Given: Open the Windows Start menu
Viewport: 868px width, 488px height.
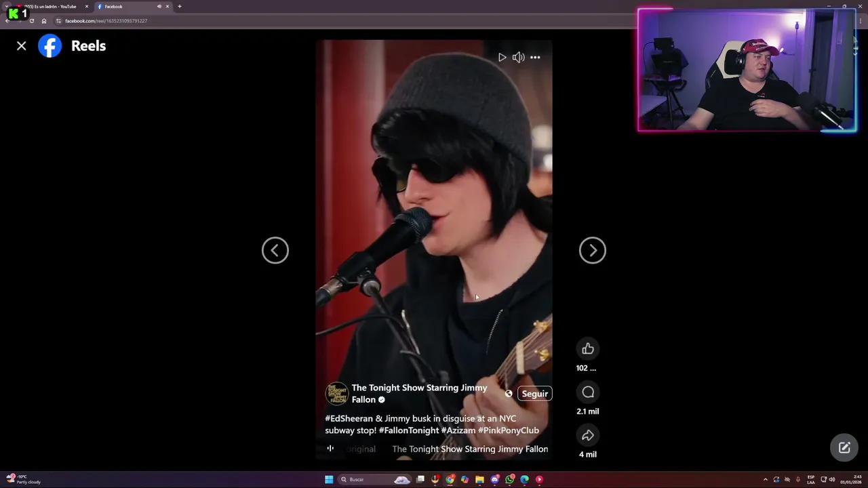Looking at the screenshot, I should point(329,480).
